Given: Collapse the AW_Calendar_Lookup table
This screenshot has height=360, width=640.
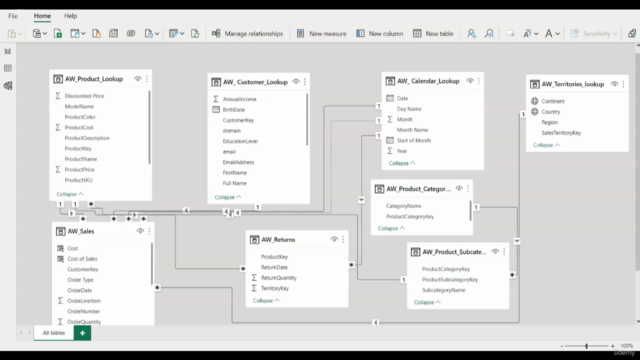Looking at the screenshot, I should (402, 163).
